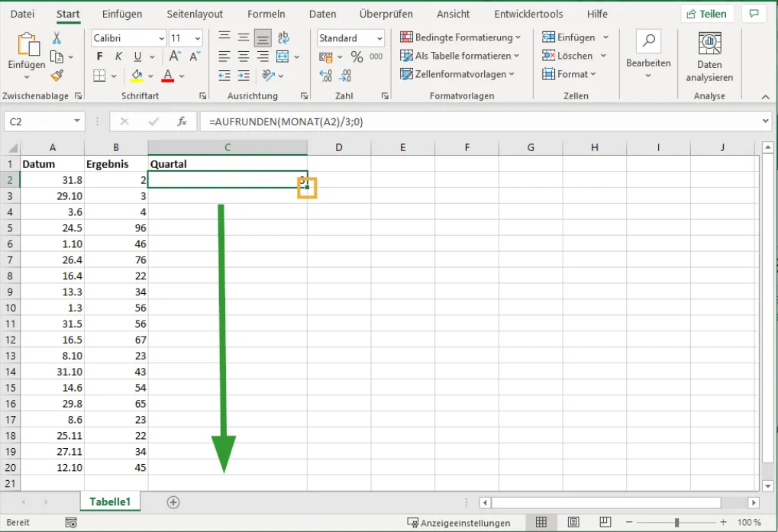
Task: Open the Formeln ribbon tab
Action: point(266,14)
